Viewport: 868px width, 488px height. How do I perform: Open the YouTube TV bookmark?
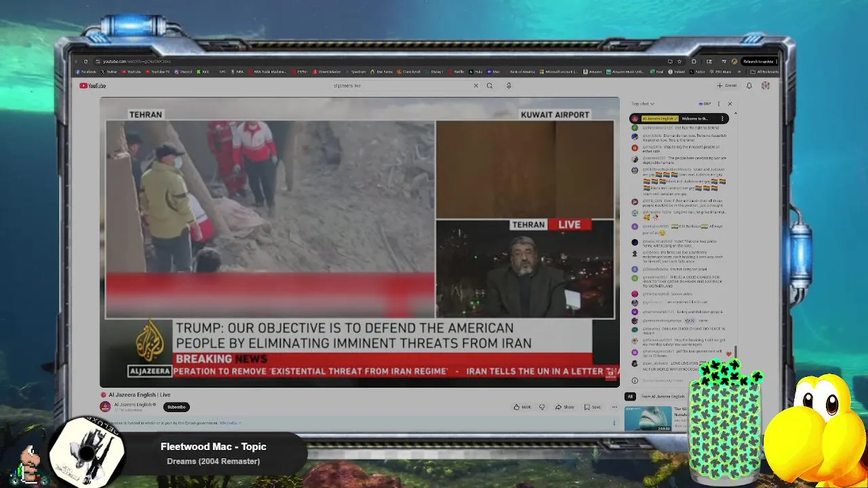(157, 72)
